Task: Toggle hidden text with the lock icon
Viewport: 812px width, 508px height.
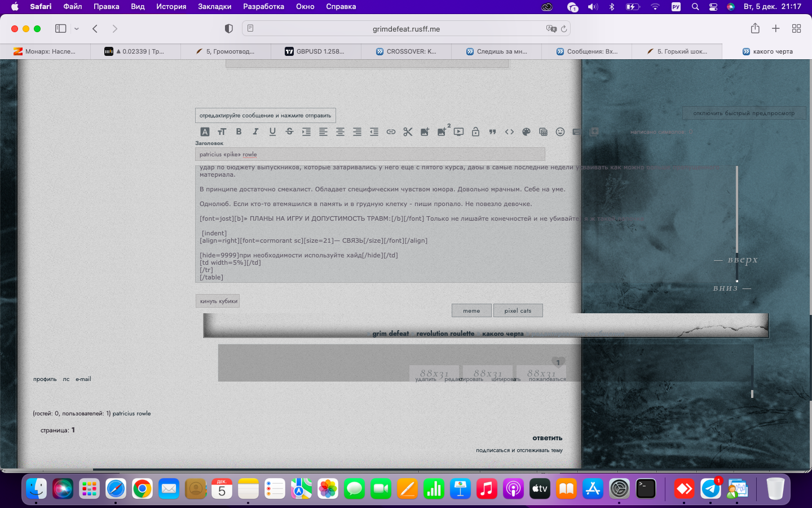Action: coord(475,132)
